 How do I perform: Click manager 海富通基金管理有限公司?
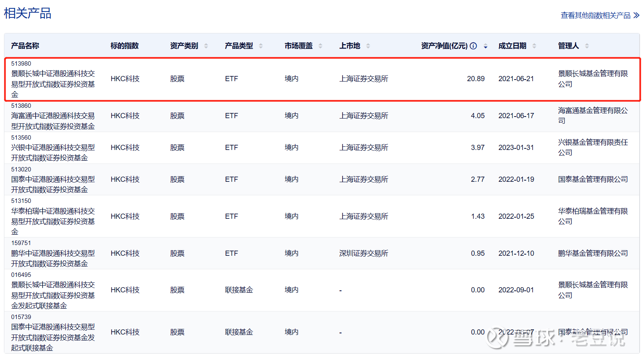tap(593, 115)
